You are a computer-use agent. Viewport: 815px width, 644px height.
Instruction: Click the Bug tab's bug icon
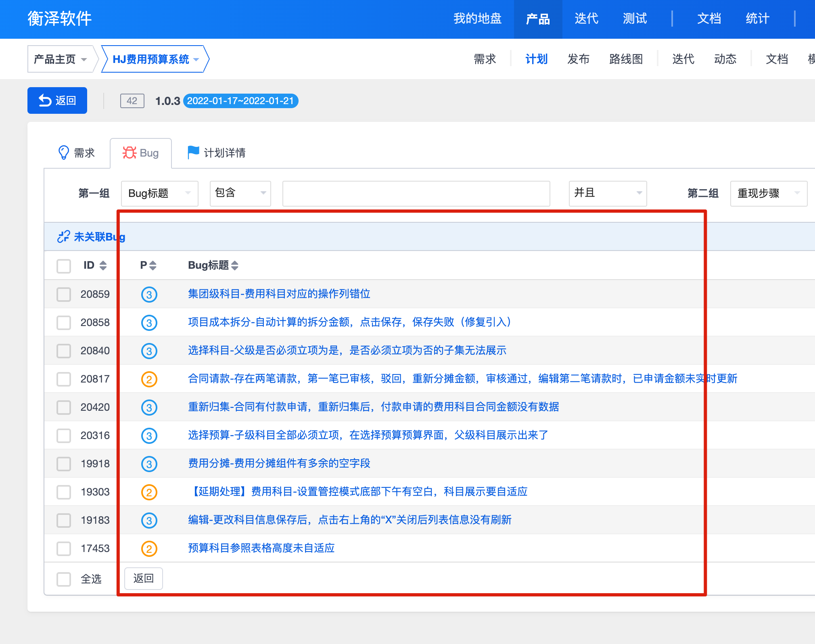[x=129, y=153]
